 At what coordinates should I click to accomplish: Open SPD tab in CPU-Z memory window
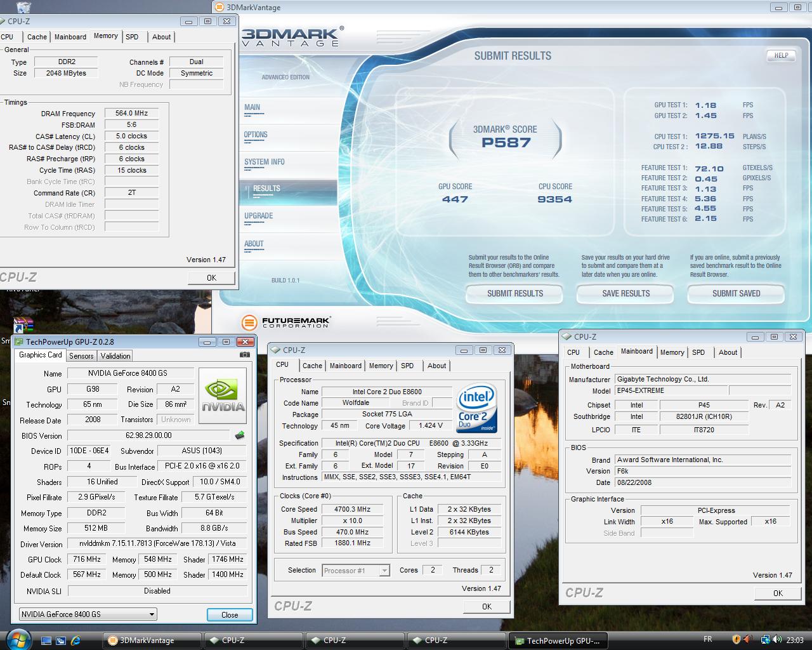click(132, 37)
